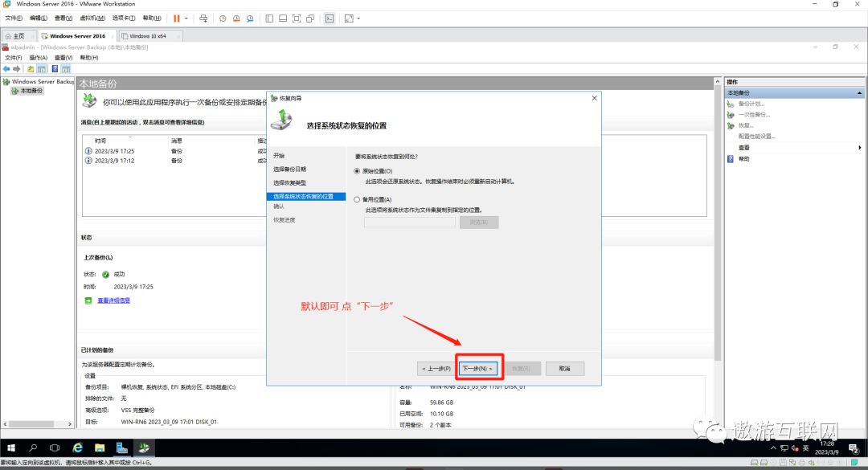868x470 pixels.
Task: Click 一次性备份... in the actions pane
Action: pyautogui.click(x=754, y=115)
